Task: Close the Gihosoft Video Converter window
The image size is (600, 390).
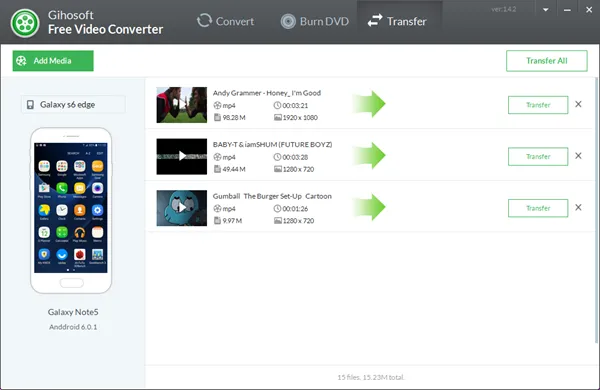Action: (x=589, y=10)
